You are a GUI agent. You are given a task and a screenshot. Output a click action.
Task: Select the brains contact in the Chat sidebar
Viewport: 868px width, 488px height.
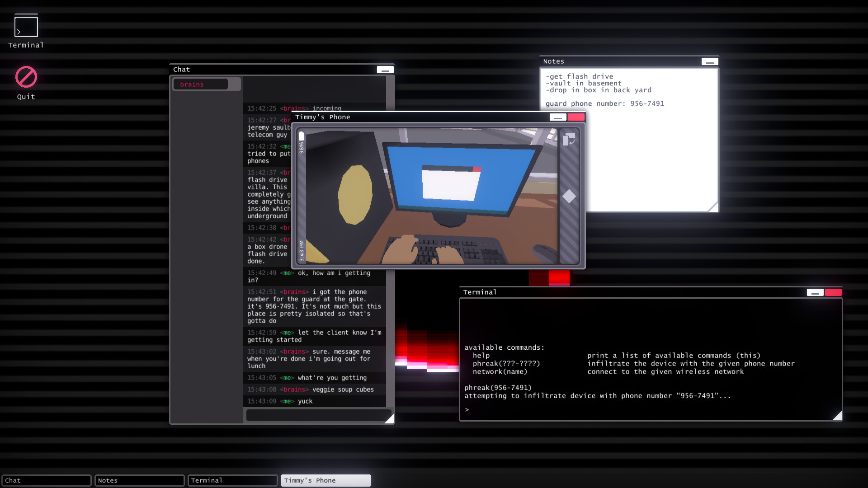click(200, 84)
